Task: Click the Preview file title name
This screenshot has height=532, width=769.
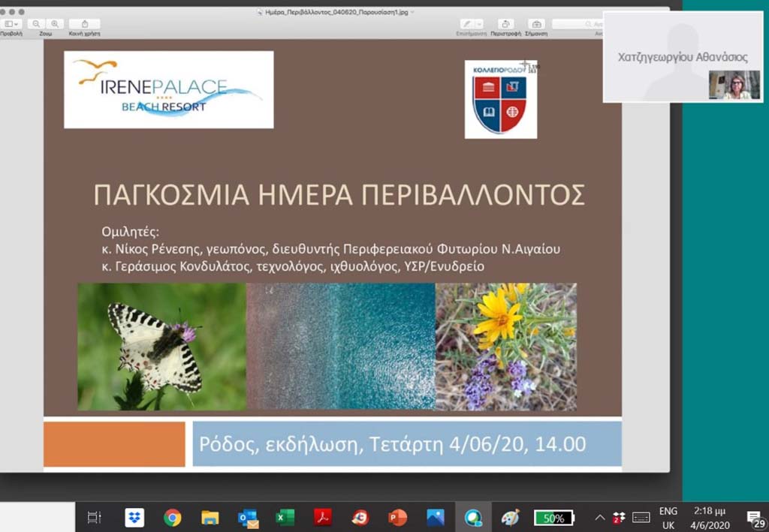Action: click(336, 12)
